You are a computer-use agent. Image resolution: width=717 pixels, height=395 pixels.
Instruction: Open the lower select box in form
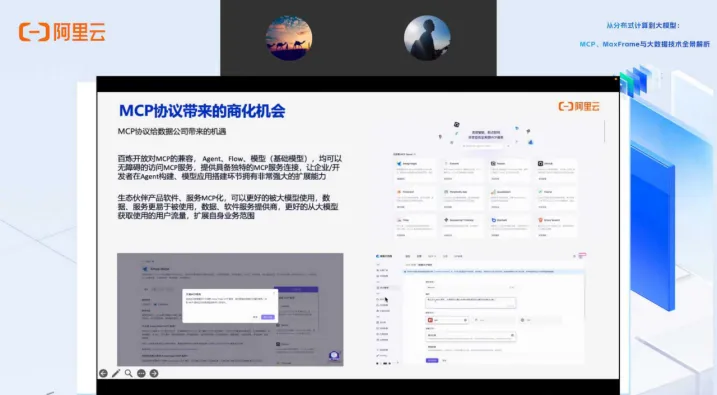471,335
